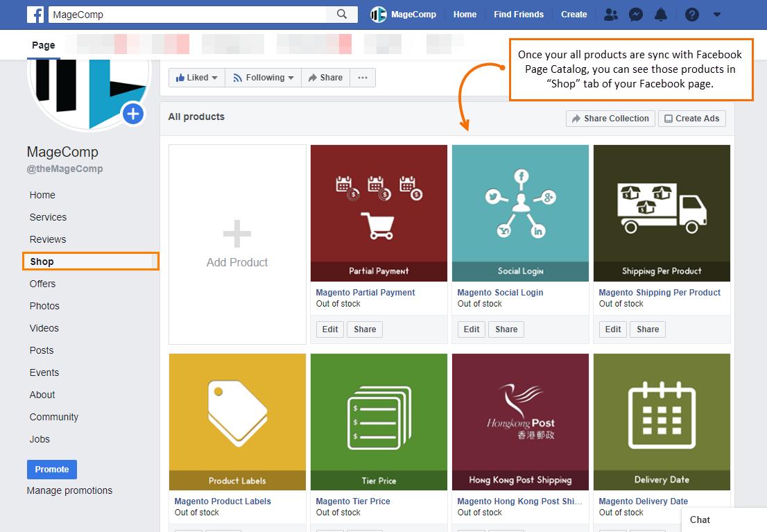Image resolution: width=767 pixels, height=532 pixels.
Task: Go to Home in top navigation bar
Action: pos(465,15)
